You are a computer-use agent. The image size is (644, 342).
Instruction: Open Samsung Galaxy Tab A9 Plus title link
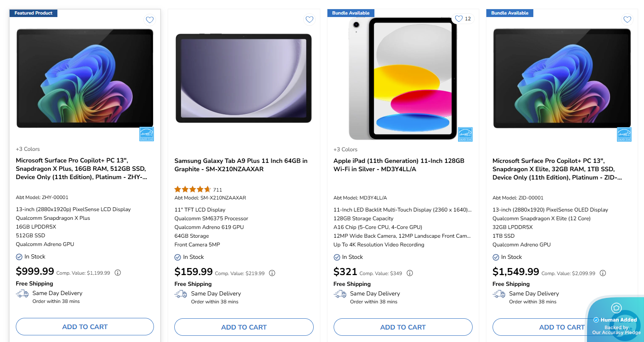(x=241, y=165)
